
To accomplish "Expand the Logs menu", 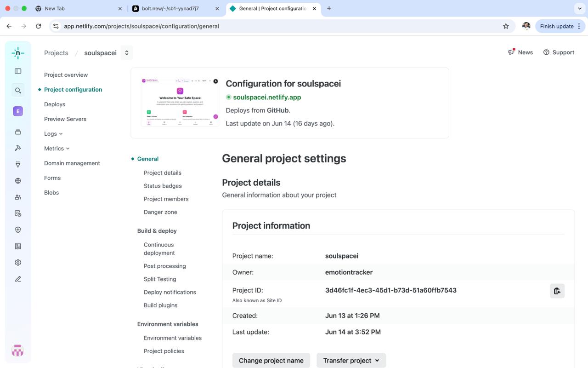I will [x=53, y=134].
